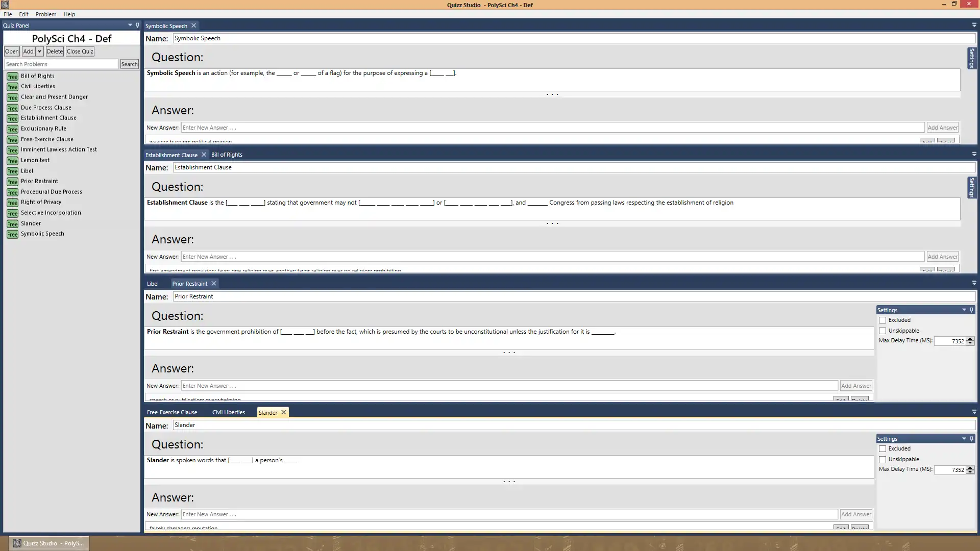Click 'Close Quiz' button in Quiz Panel
This screenshot has width=980, height=551.
(80, 51)
